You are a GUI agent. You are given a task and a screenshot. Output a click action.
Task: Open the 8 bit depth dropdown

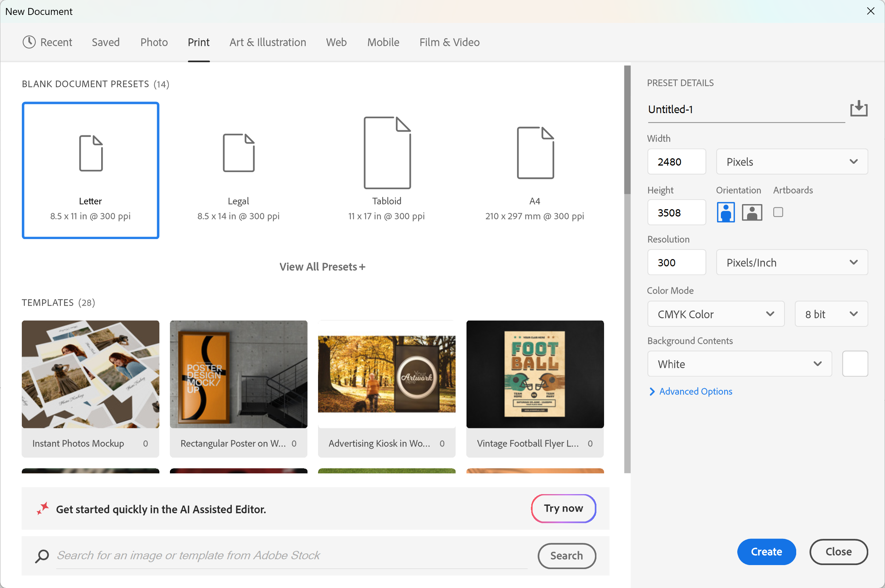(831, 314)
